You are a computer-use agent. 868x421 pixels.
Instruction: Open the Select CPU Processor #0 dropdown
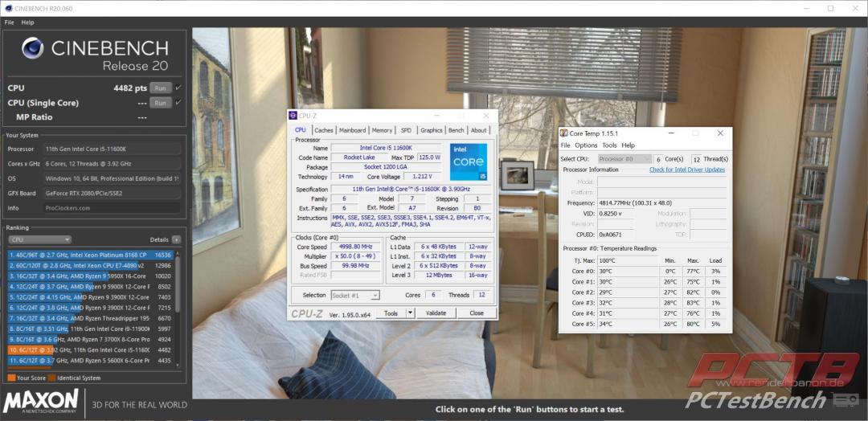[624, 159]
